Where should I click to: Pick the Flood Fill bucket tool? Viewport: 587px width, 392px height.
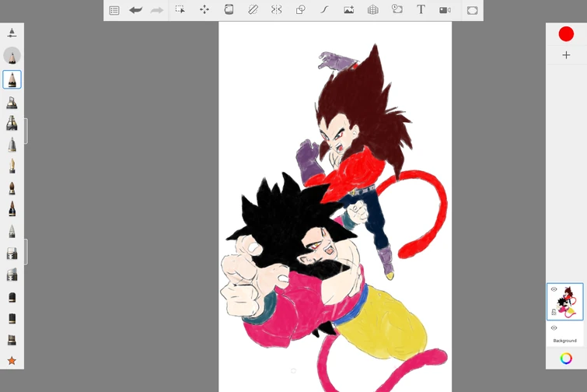pyautogui.click(x=229, y=9)
